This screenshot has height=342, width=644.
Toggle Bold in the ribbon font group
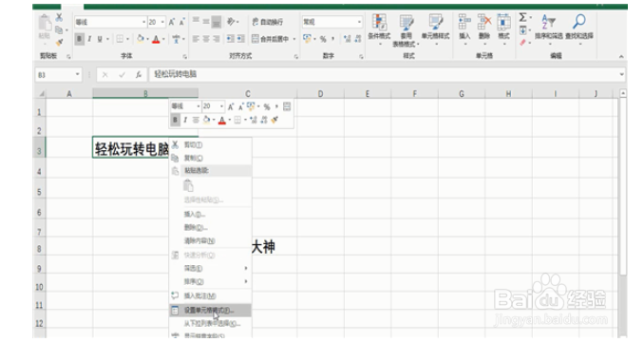click(x=79, y=39)
